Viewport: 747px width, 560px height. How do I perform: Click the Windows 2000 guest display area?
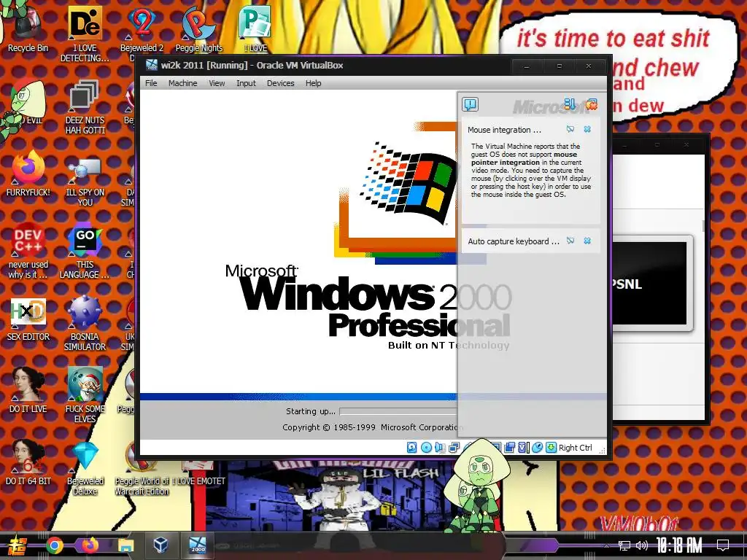tap(298, 264)
